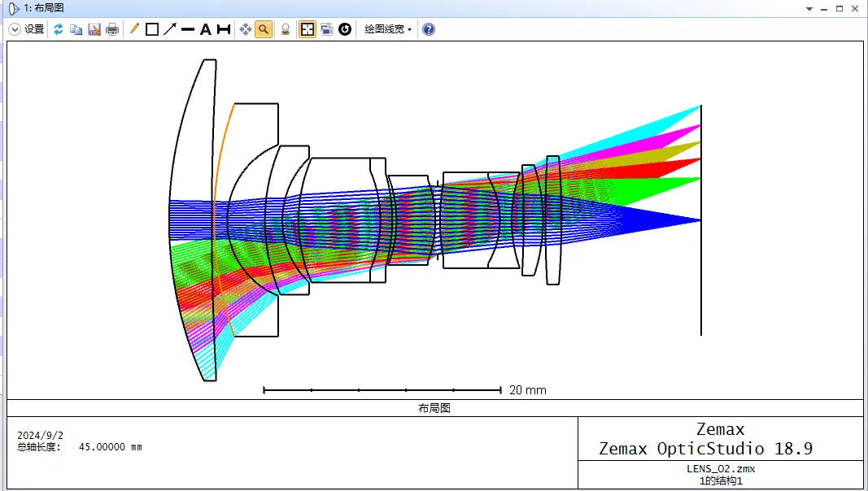The height and width of the screenshot is (491, 868).
Task: Copy the layout image to clipboard
Action: pyautogui.click(x=76, y=29)
